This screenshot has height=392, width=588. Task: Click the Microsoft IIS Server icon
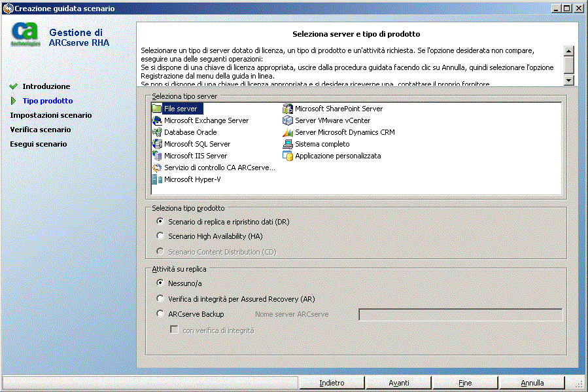click(157, 156)
